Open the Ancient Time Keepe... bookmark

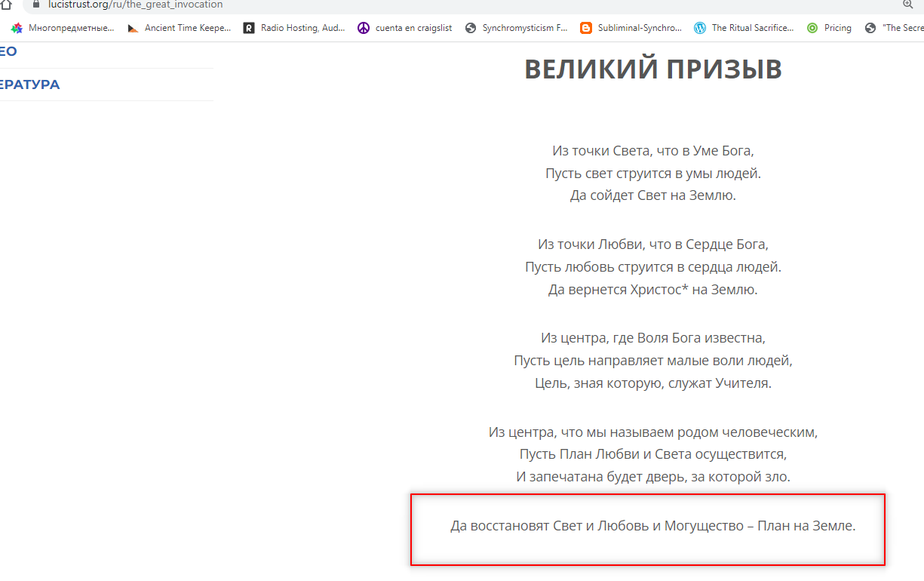[180, 28]
